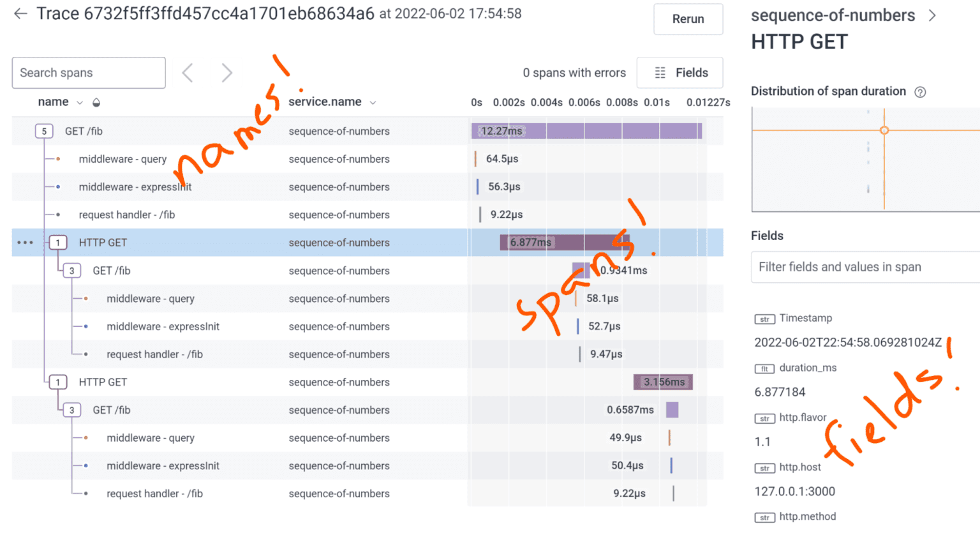The width and height of the screenshot is (980, 535).
Task: Open the help icon for span duration distribution
Action: tap(920, 92)
